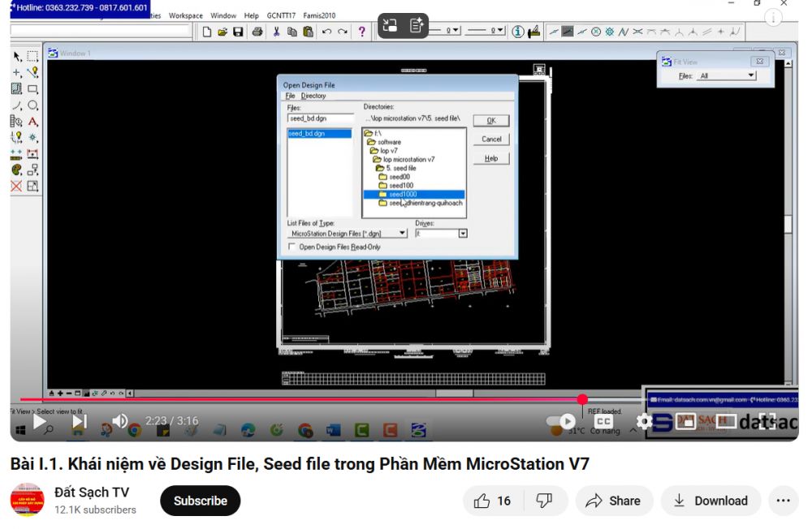Image resolution: width=812 pixels, height=529 pixels.
Task: Select the Element Selection arrow tool
Action: (17, 57)
